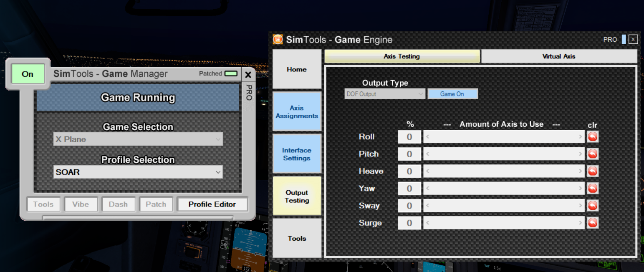
Task: Click the Patched green status indicator
Action: pos(231,73)
